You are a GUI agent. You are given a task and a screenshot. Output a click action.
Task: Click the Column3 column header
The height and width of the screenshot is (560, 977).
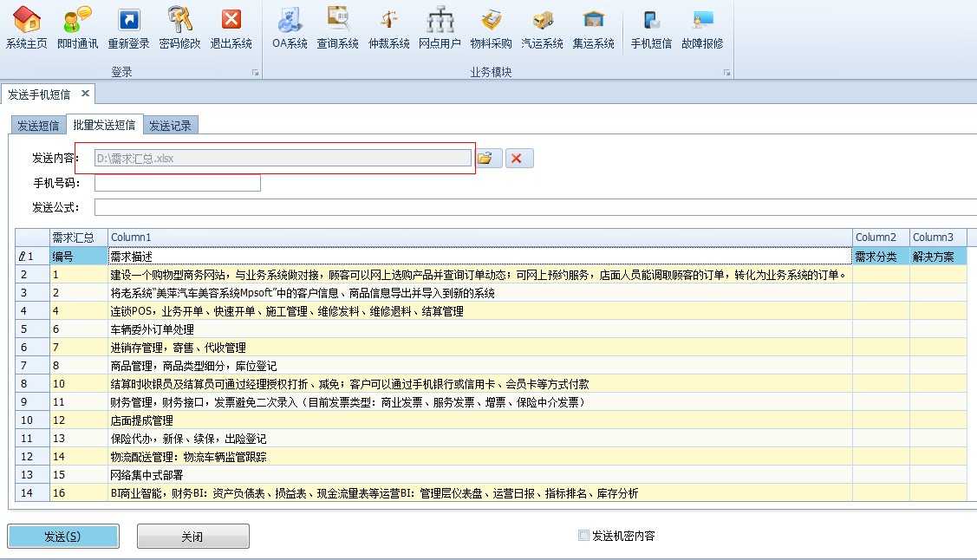coord(938,238)
